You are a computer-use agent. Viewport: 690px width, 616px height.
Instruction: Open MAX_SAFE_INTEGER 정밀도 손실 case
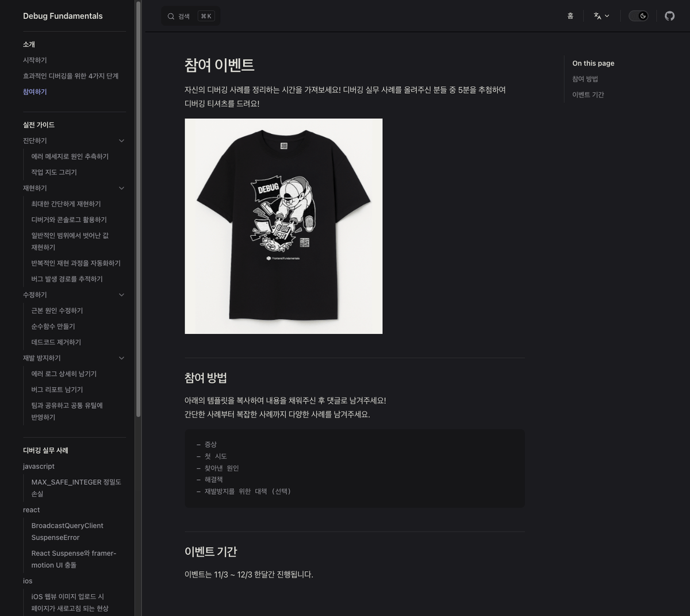point(76,488)
